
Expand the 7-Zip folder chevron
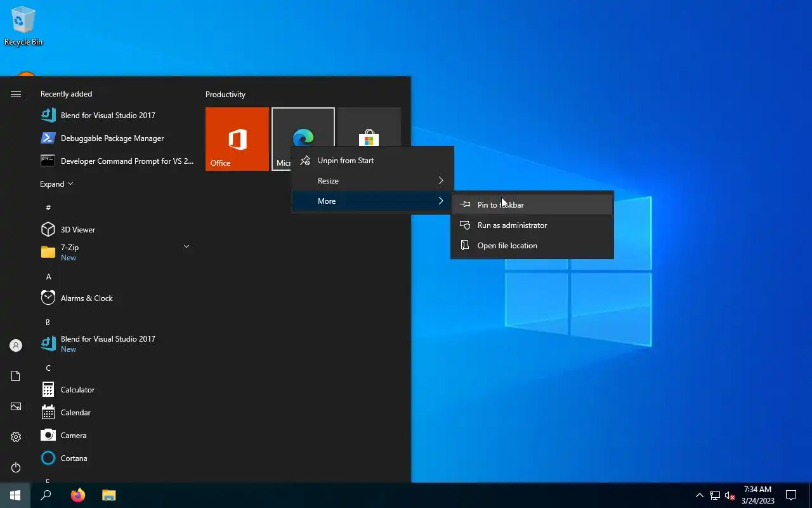coord(187,246)
